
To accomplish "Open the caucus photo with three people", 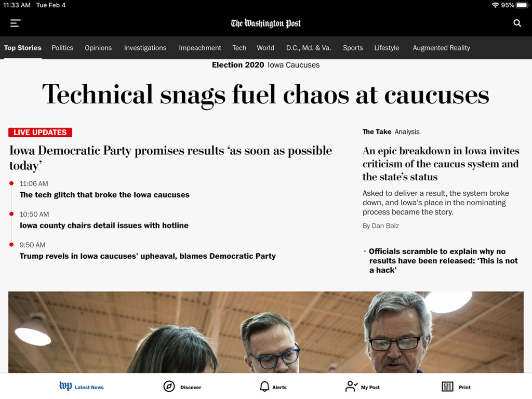I will click(265, 332).
